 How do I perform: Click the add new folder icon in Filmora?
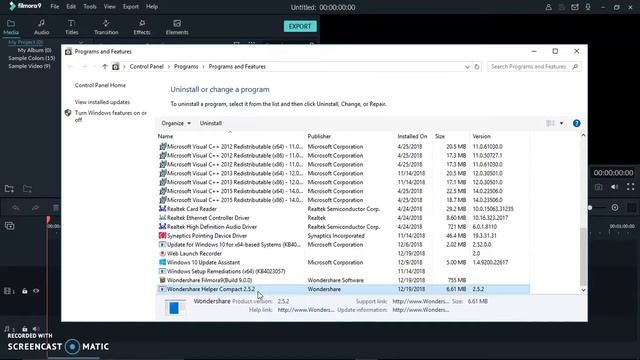coord(9,189)
